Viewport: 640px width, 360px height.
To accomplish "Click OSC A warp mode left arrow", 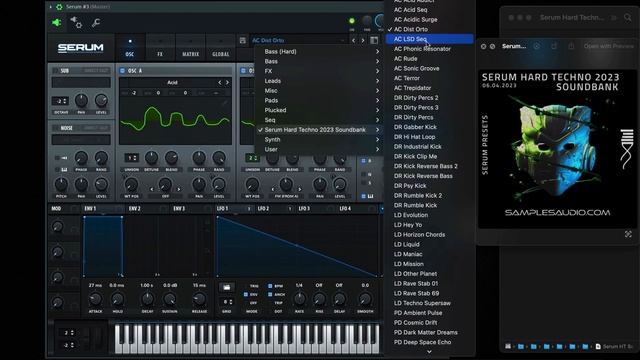I will [x=152, y=189].
